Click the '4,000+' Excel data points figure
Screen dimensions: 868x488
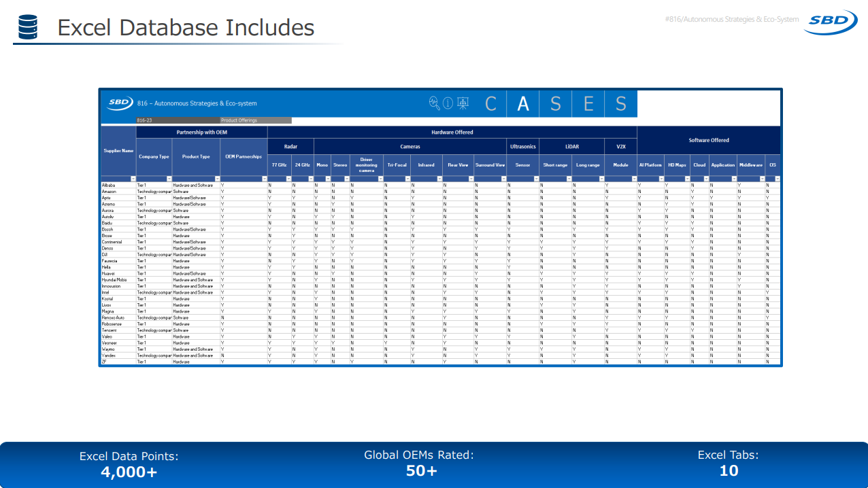point(129,471)
